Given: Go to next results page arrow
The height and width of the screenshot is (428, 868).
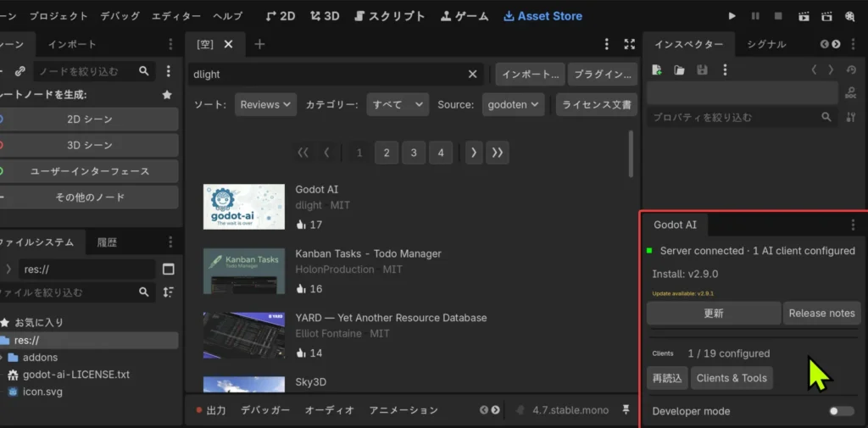Looking at the screenshot, I should tap(473, 153).
